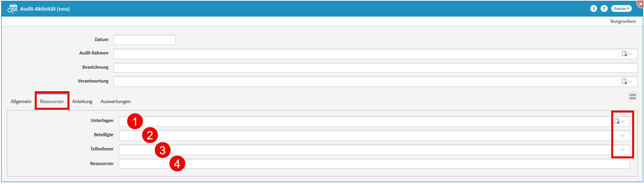This screenshot has height=184, width=644.
Task: Click into the Datum input field
Action: coord(145,40)
